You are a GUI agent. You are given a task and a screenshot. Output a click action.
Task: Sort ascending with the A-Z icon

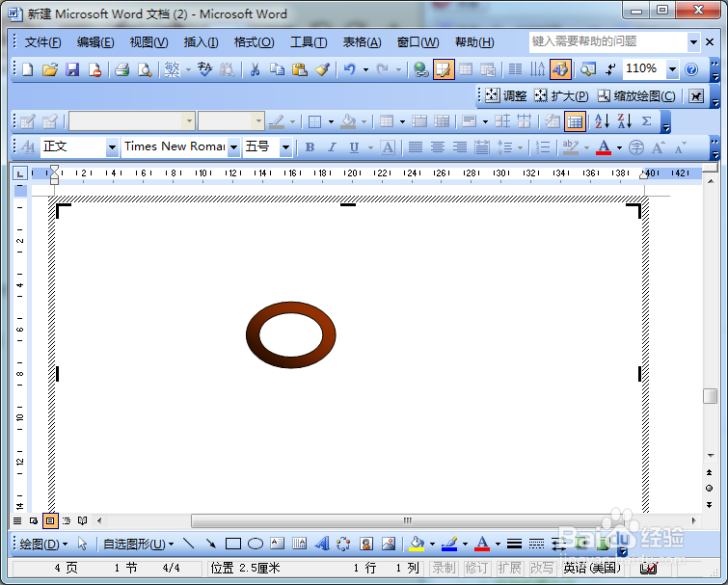(x=603, y=121)
